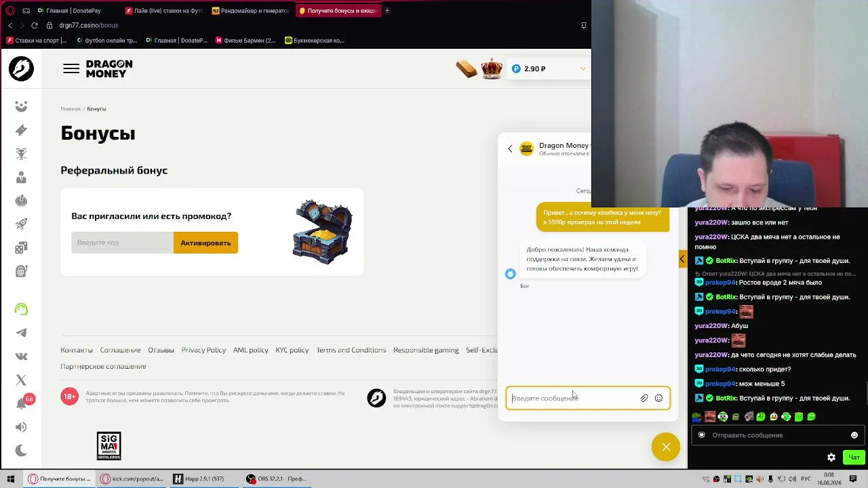Open emote picker in Kick chat

click(854, 435)
